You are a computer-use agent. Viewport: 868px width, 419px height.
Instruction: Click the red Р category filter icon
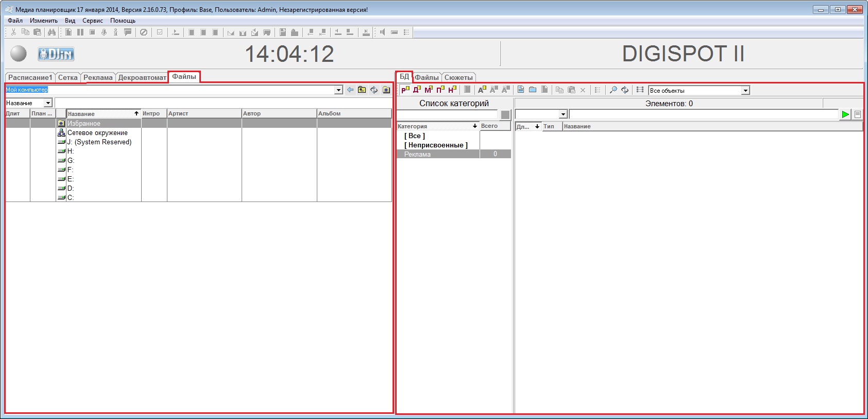pos(405,90)
